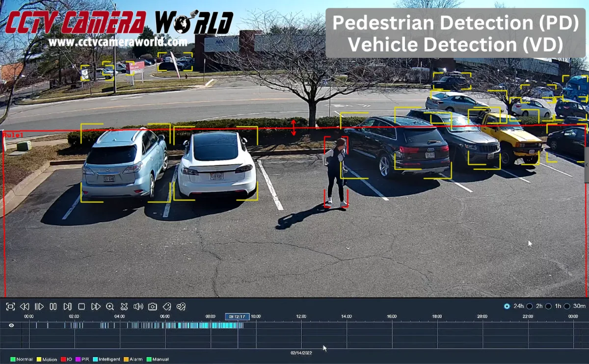
Task: Select the 1h timeline view
Action: pyautogui.click(x=548, y=306)
